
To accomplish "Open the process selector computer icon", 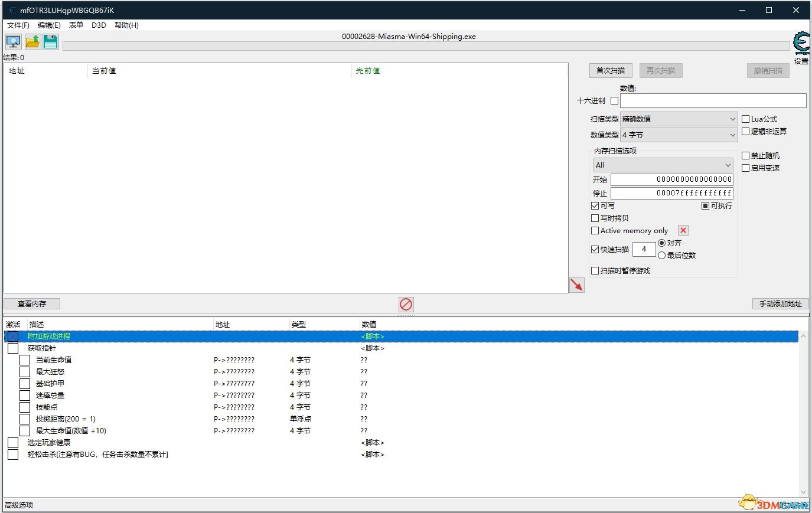I will click(x=14, y=41).
